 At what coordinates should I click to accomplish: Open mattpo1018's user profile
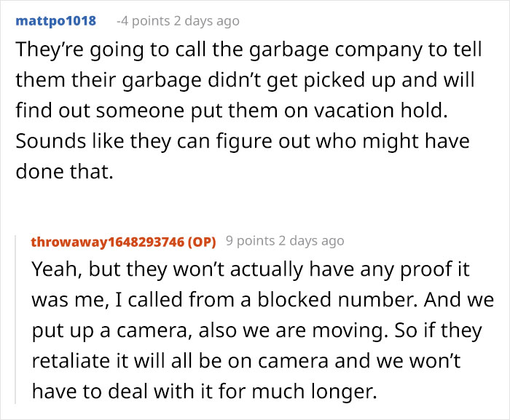click(x=55, y=20)
